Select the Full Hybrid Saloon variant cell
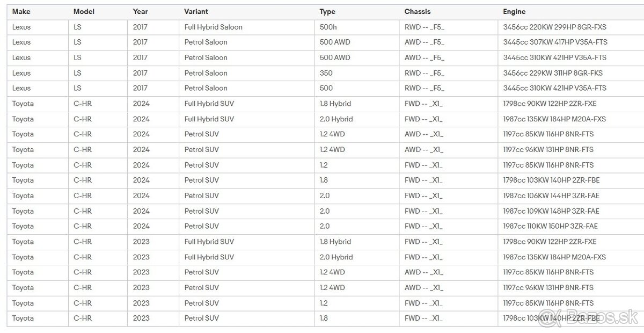Image resolution: width=644 pixels, height=333 pixels. tap(213, 27)
